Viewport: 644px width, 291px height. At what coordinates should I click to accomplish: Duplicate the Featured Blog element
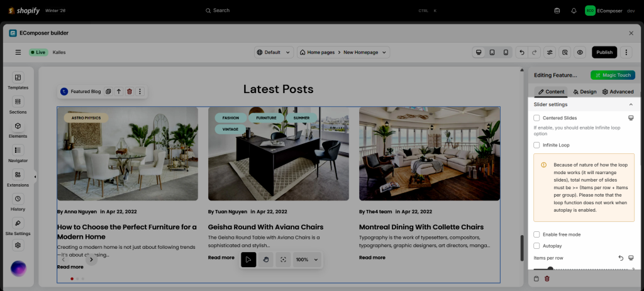108,91
